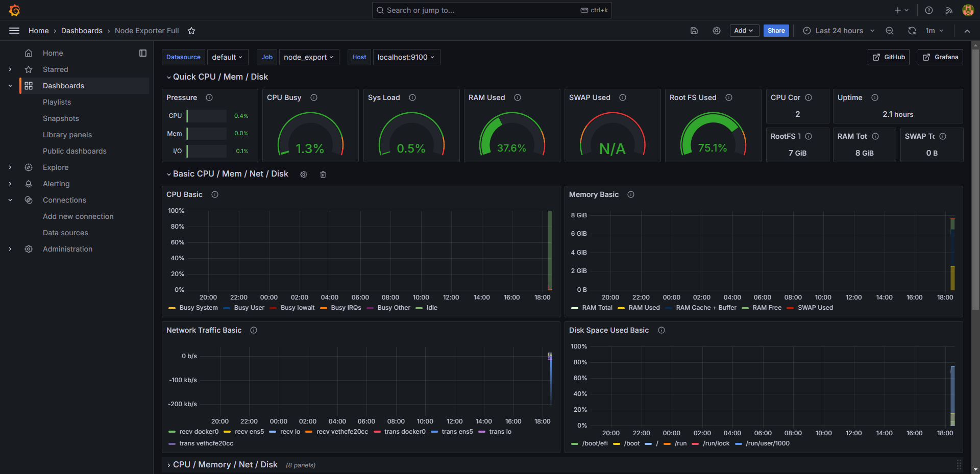This screenshot has width=980, height=474.
Task: Click the blue Share button
Action: click(x=776, y=31)
